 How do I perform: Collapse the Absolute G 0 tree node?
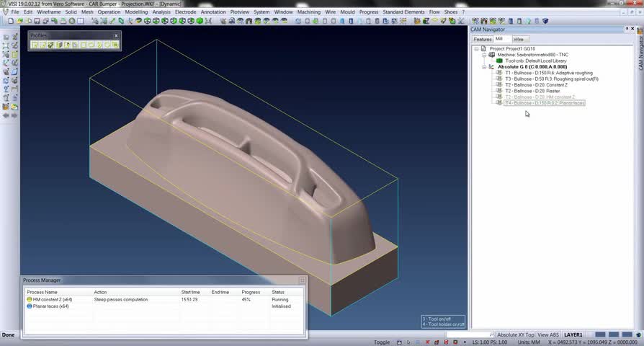click(x=484, y=66)
